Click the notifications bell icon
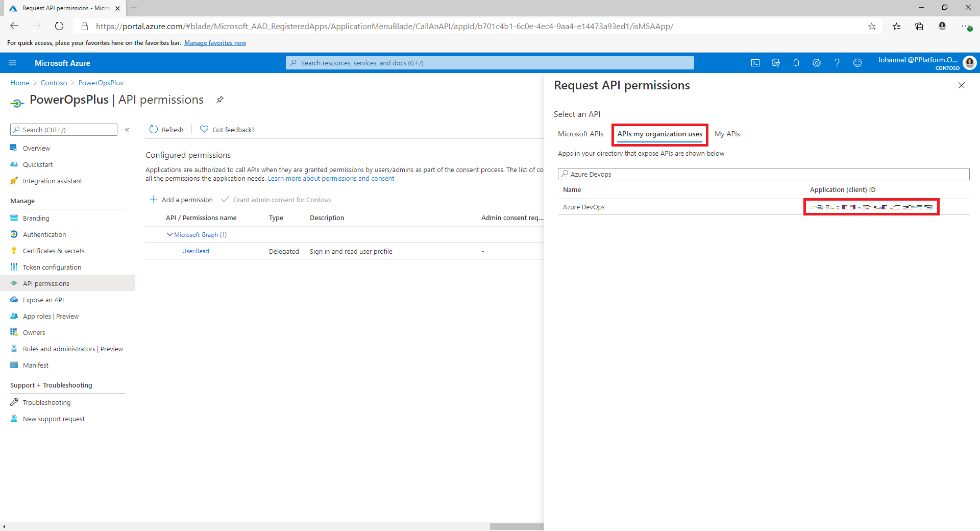Screen dimensions: 980x531 pyautogui.click(x=796, y=63)
